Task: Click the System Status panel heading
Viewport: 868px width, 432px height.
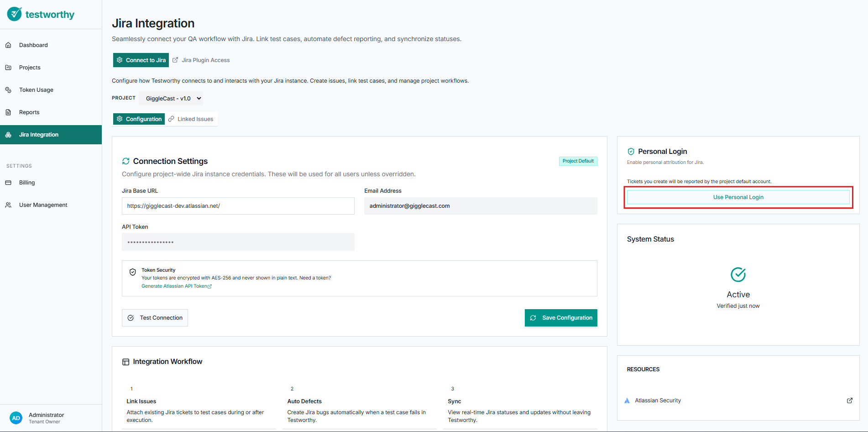Action: point(650,239)
